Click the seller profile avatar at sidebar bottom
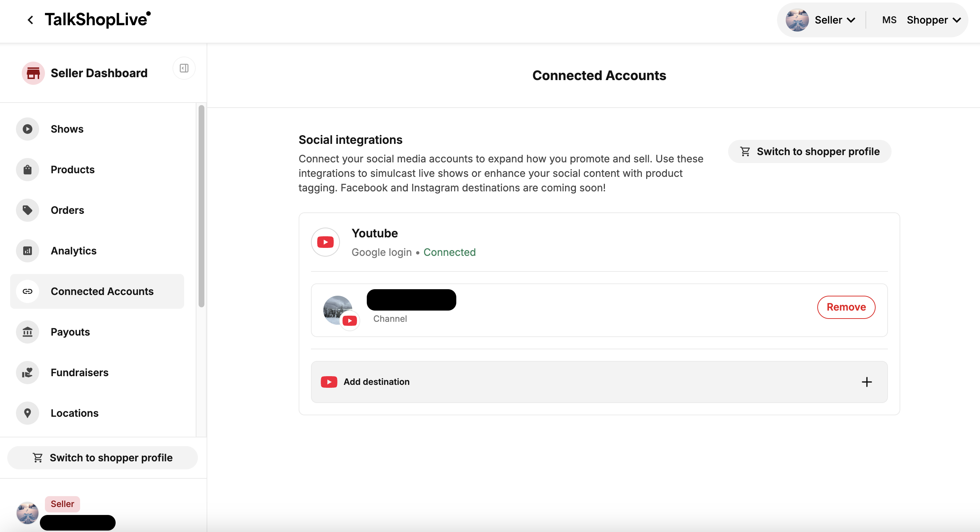The width and height of the screenshot is (980, 532). click(x=28, y=512)
